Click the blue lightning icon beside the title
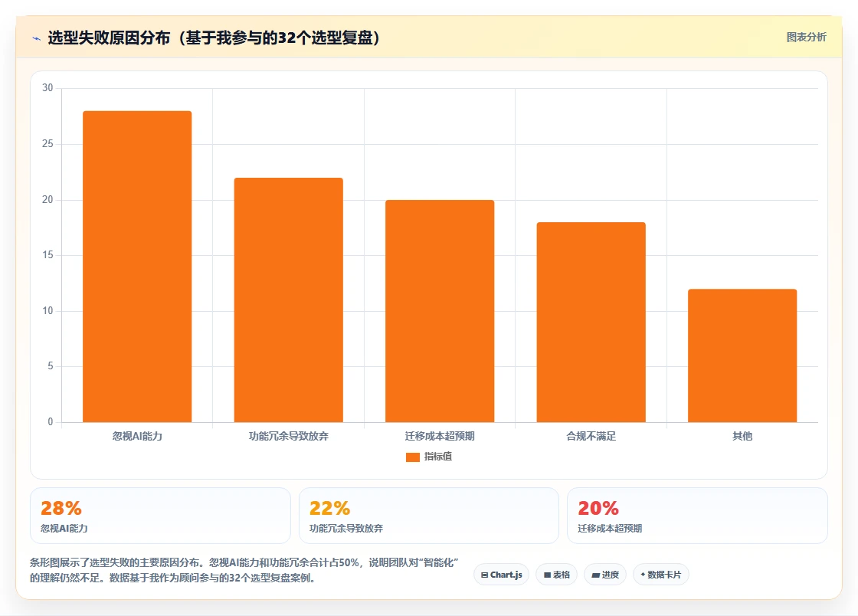This screenshot has height=616, width=858. point(37,38)
